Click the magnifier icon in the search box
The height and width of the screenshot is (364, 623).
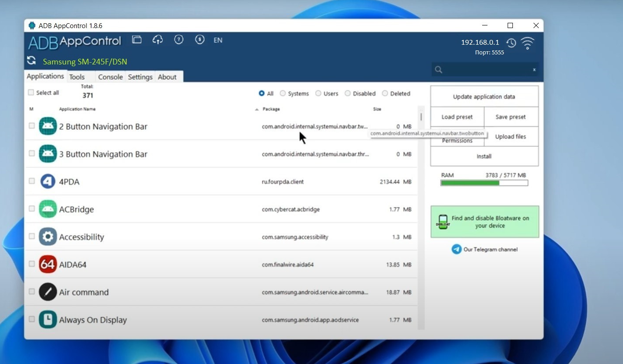(x=438, y=70)
